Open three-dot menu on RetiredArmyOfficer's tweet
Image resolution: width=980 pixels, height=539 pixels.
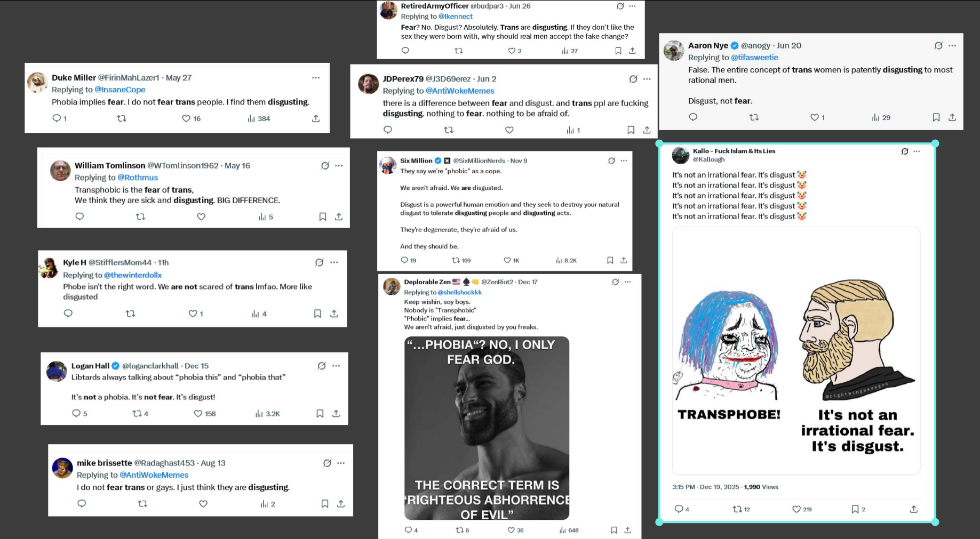[632, 6]
